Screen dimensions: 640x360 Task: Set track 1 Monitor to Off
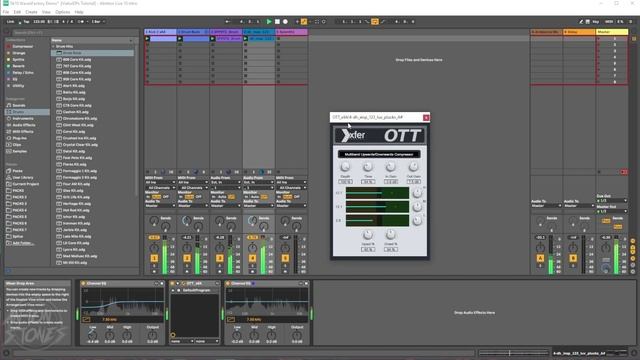[x=165, y=197]
